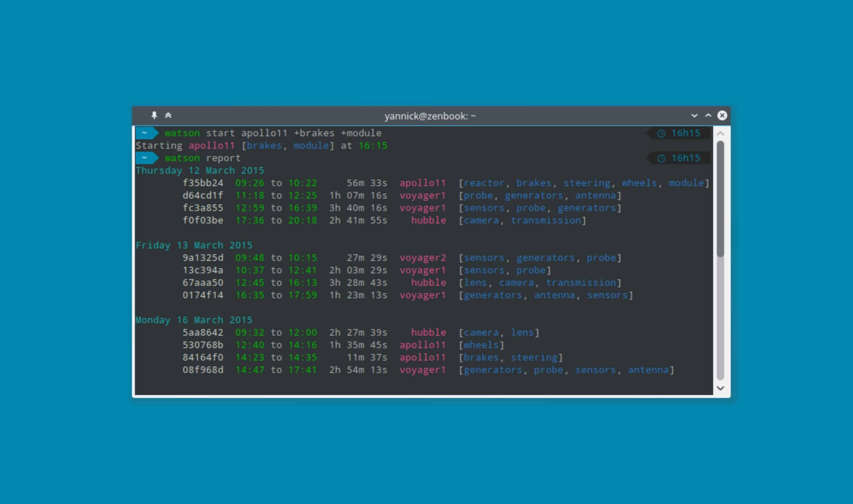Select frame id f0f03be

(x=203, y=220)
